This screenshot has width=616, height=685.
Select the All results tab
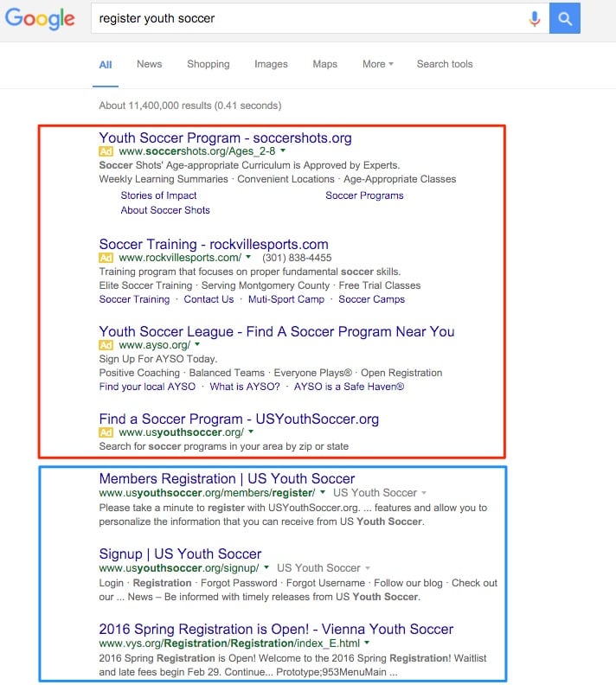click(106, 65)
